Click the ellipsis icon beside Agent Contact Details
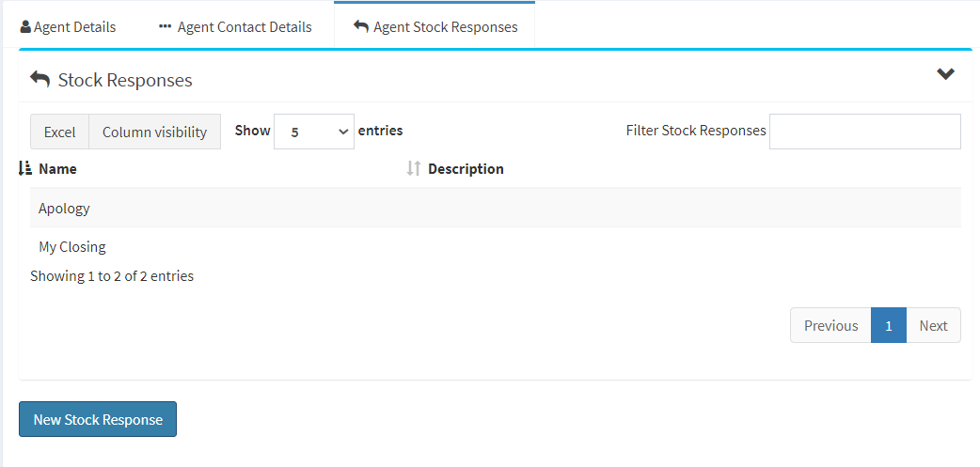Image resolution: width=980 pixels, height=467 pixels. click(x=165, y=27)
